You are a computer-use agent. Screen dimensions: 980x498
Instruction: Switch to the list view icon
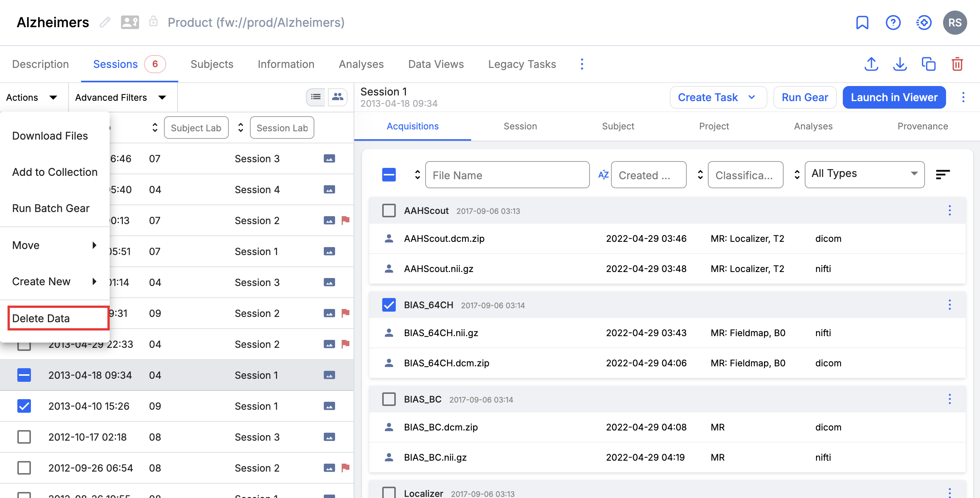pyautogui.click(x=316, y=97)
